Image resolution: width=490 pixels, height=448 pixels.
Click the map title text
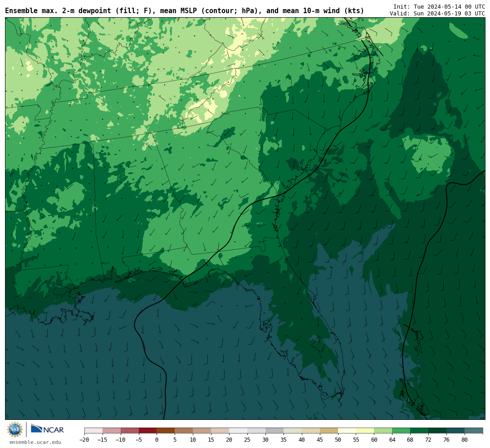pos(184,10)
